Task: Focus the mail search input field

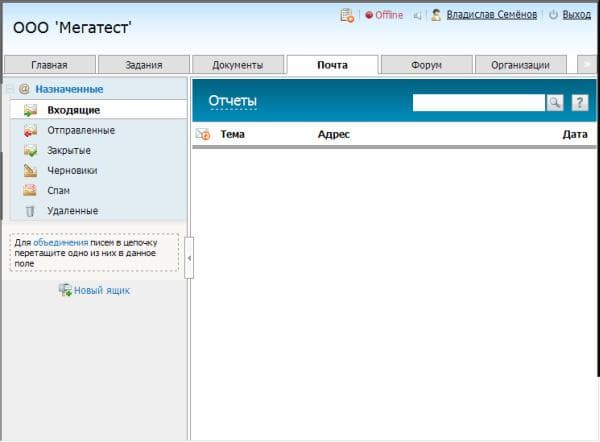Action: tap(479, 103)
